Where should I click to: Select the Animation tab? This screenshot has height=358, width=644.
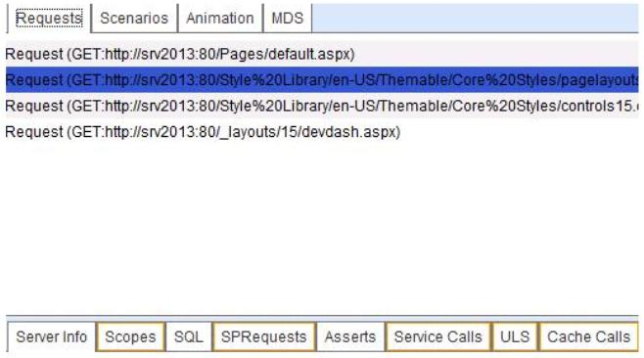pyautogui.click(x=220, y=18)
